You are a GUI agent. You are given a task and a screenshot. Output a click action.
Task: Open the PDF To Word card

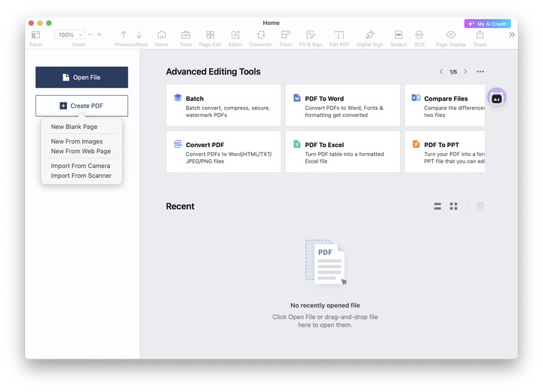[x=343, y=106]
